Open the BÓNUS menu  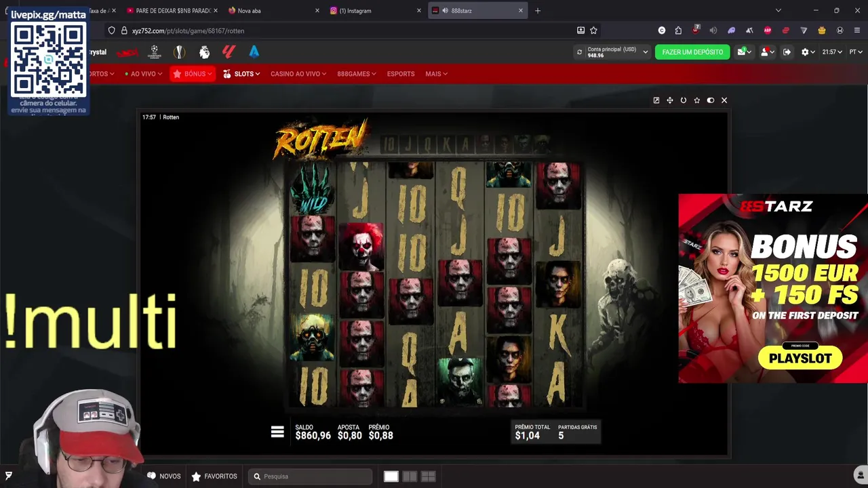click(x=193, y=74)
